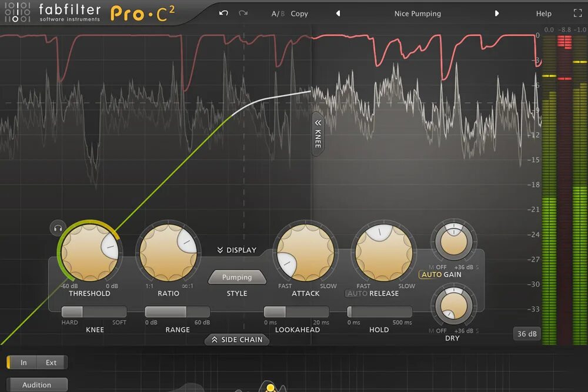Screen dimensions: 588x392
Task: Open the 36 dB meter scale menu
Action: [x=527, y=334]
